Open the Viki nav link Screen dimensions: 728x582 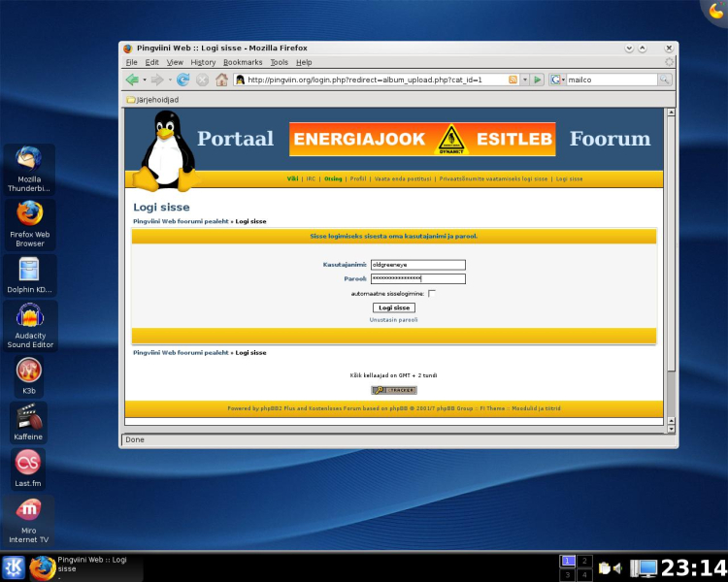tap(292, 178)
